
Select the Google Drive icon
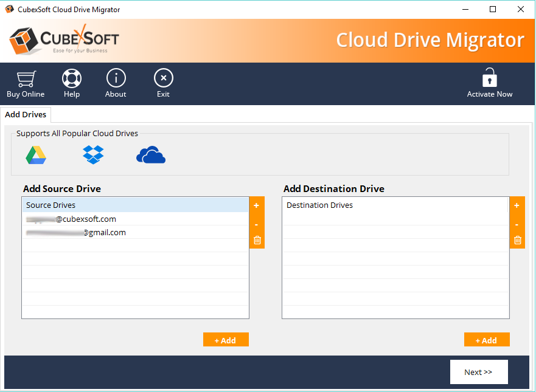coord(36,156)
